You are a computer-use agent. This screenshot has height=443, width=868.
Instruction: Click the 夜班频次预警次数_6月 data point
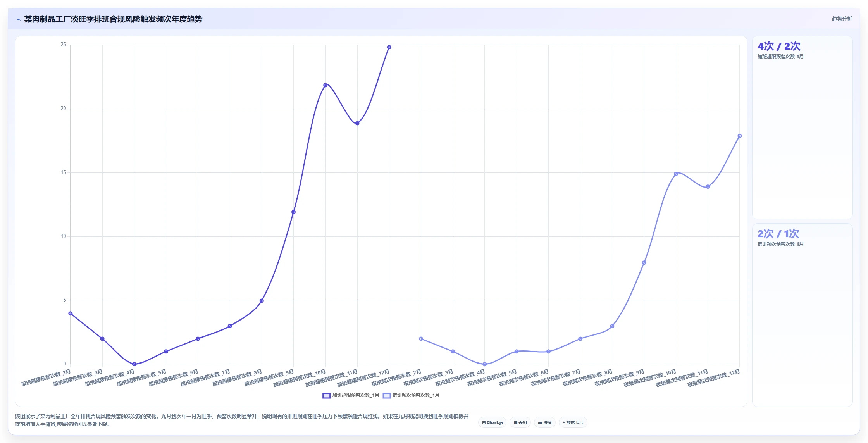click(548, 352)
